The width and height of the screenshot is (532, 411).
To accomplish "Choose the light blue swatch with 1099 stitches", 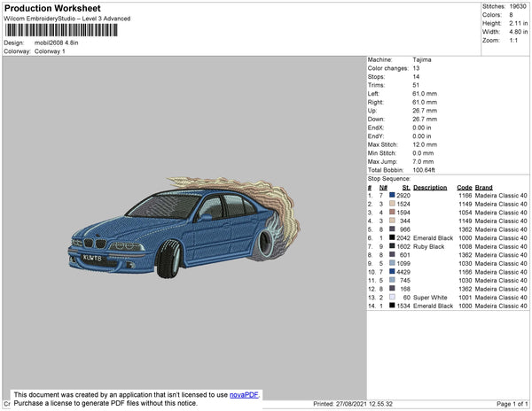I will tap(393, 263).
